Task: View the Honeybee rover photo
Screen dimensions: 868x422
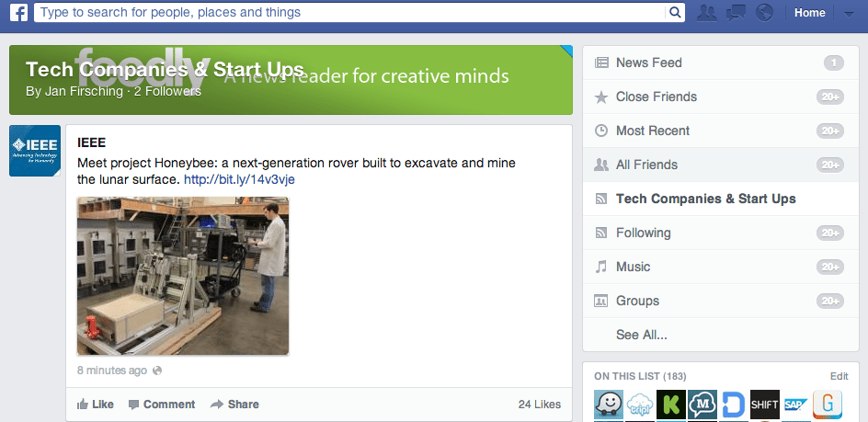Action: point(183,276)
